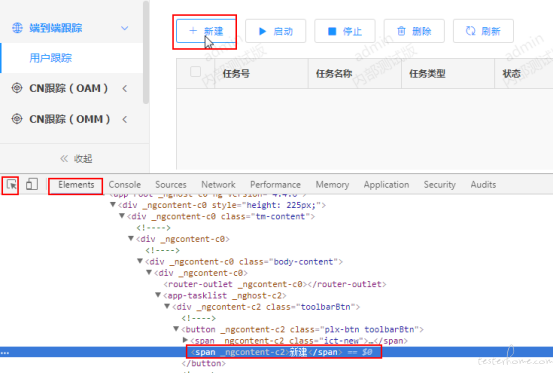This screenshot has height=373, width=554.
Task: Switch to the Console tab
Action: pos(125,185)
